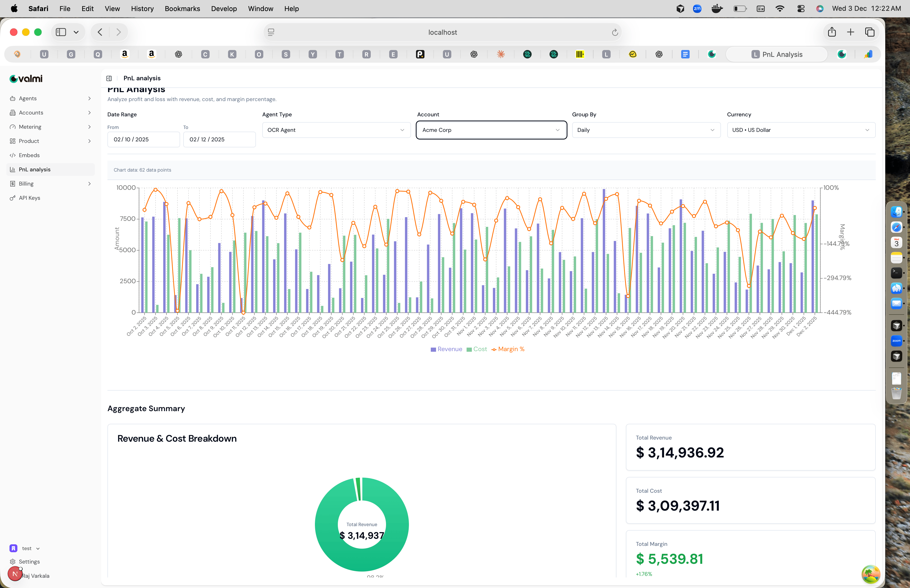This screenshot has width=910, height=588.
Task: Switch to the black P icon tab
Action: 420,54
